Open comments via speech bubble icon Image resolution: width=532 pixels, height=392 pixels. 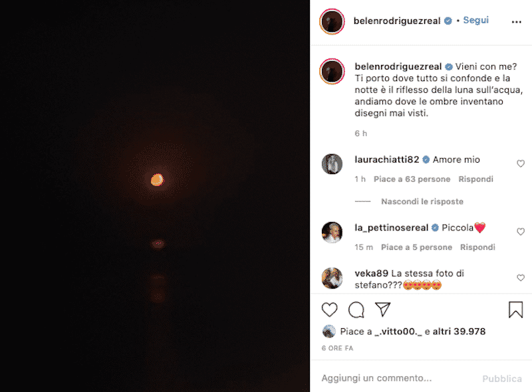[x=356, y=310]
